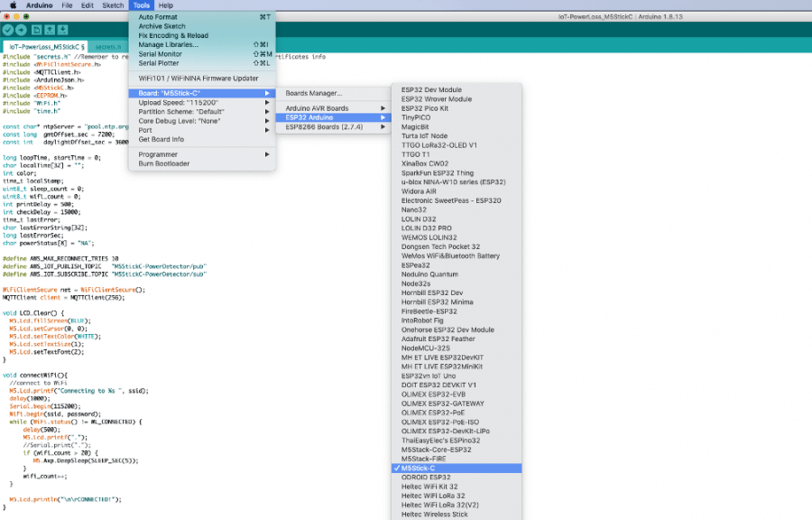
Task: Click the New sketch toolbar icon
Action: click(x=36, y=30)
